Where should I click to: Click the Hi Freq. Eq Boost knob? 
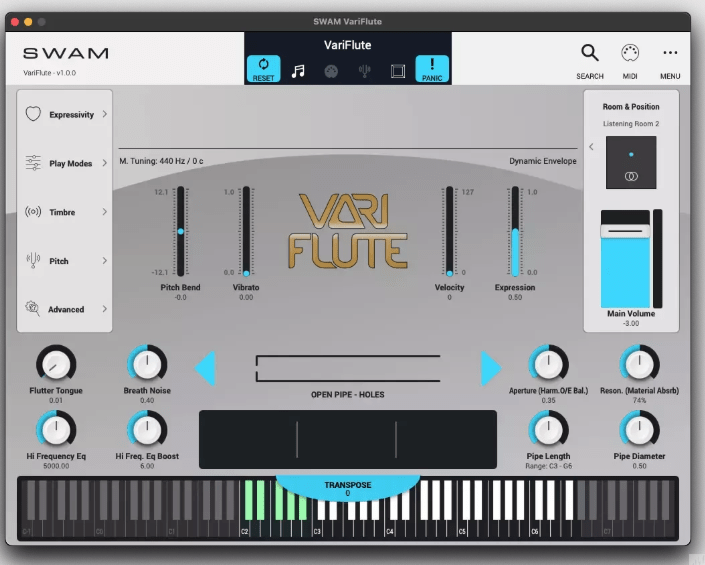click(147, 430)
